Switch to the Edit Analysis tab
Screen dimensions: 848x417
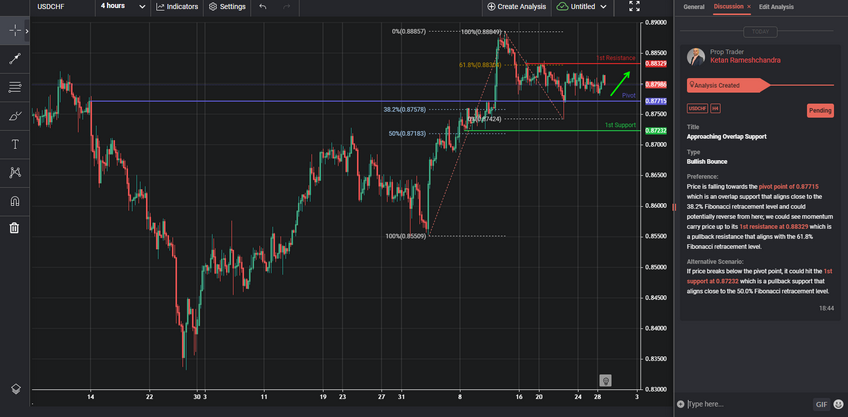[776, 6]
